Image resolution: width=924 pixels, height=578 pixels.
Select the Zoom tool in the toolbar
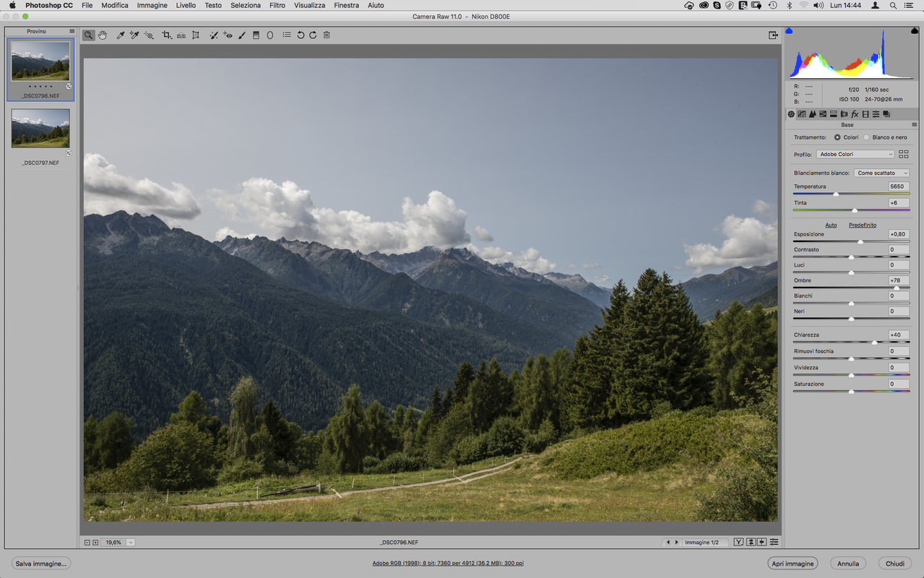click(88, 35)
